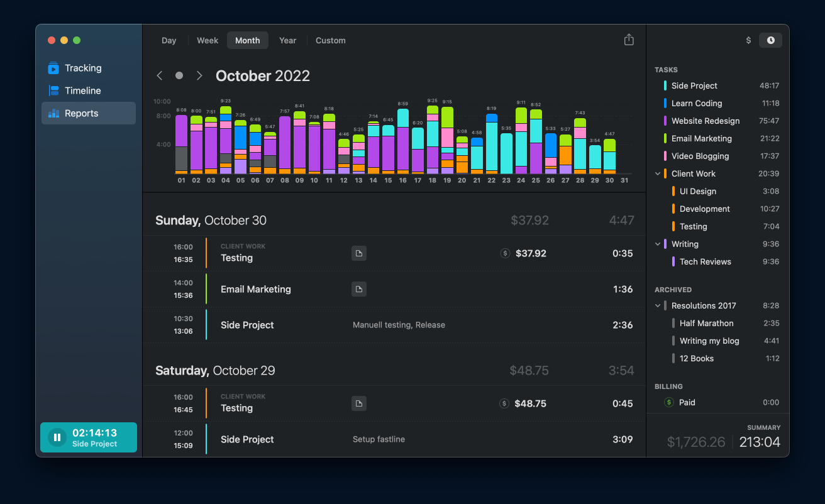Open the Custom date range tab
This screenshot has width=825, height=504.
click(330, 40)
